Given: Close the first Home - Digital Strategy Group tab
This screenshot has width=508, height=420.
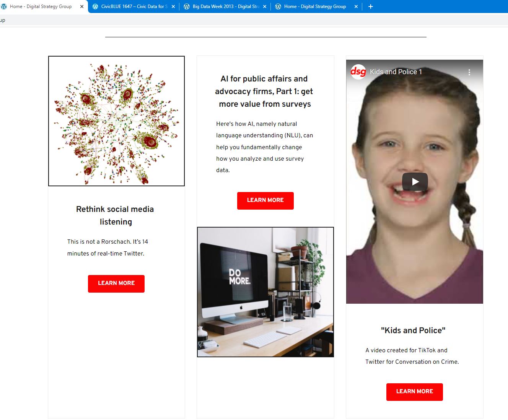Looking at the screenshot, I should (x=82, y=7).
